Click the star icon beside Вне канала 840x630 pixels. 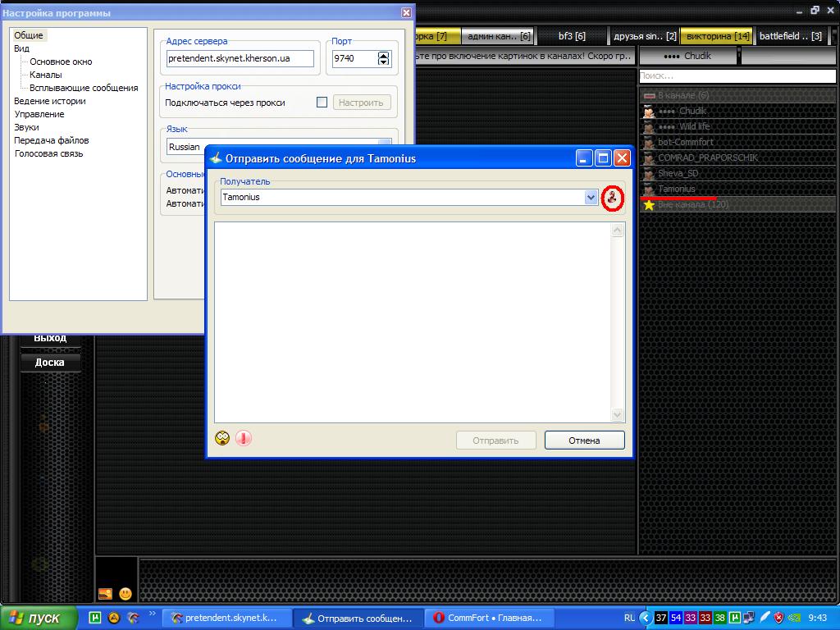point(649,204)
